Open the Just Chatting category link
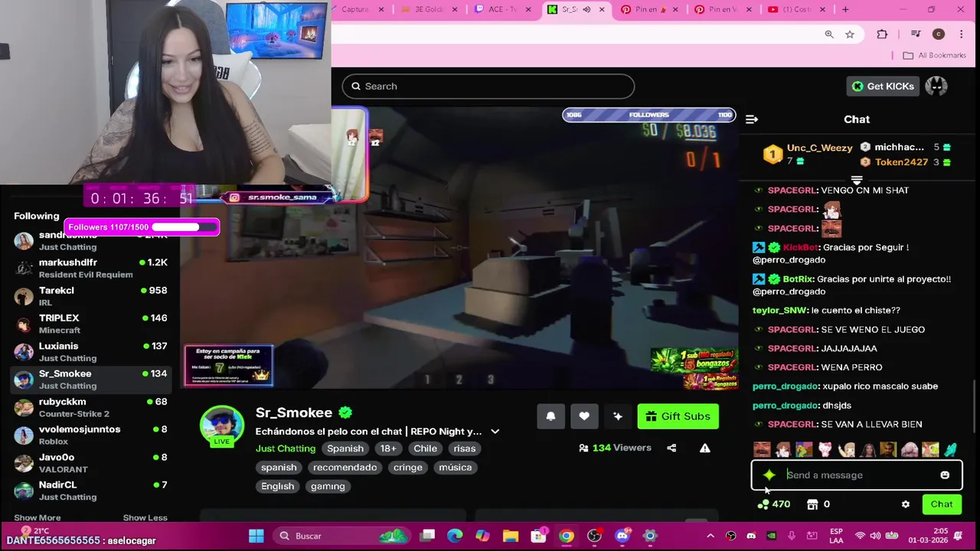The height and width of the screenshot is (551, 980). pos(286,448)
